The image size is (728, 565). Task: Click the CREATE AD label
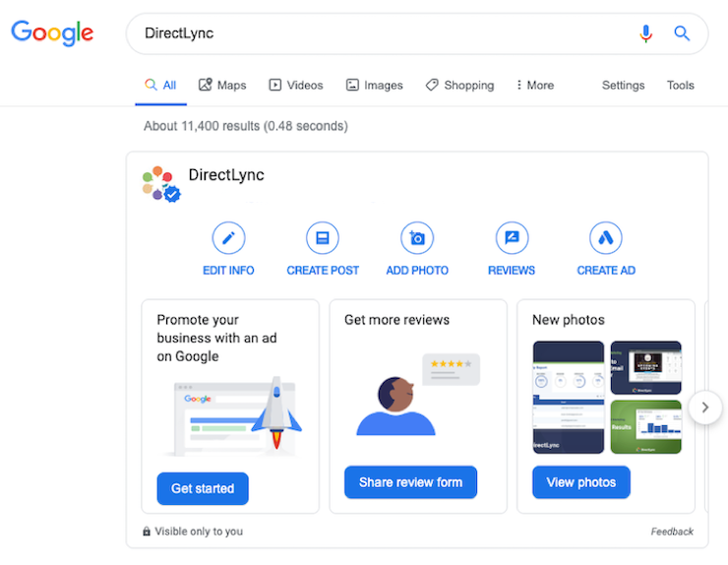(x=606, y=271)
